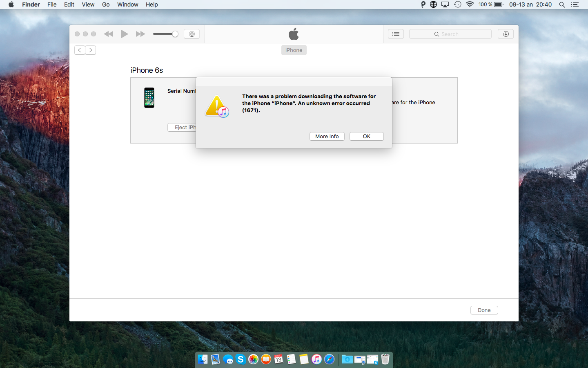Image resolution: width=588 pixels, height=368 pixels.
Task: Click the Wi-Fi status icon
Action: pyautogui.click(x=470, y=4)
